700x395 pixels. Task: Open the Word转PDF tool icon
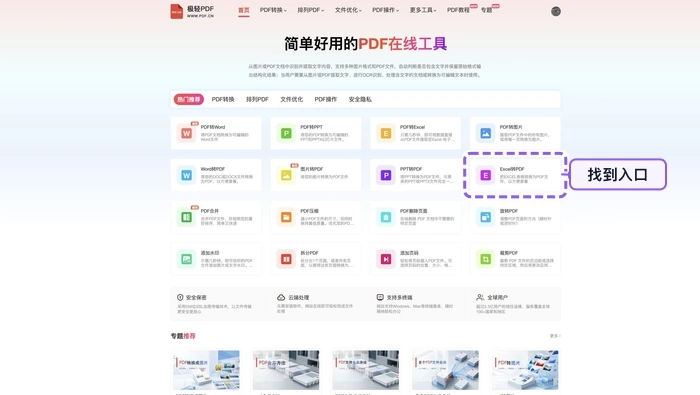[x=187, y=175]
